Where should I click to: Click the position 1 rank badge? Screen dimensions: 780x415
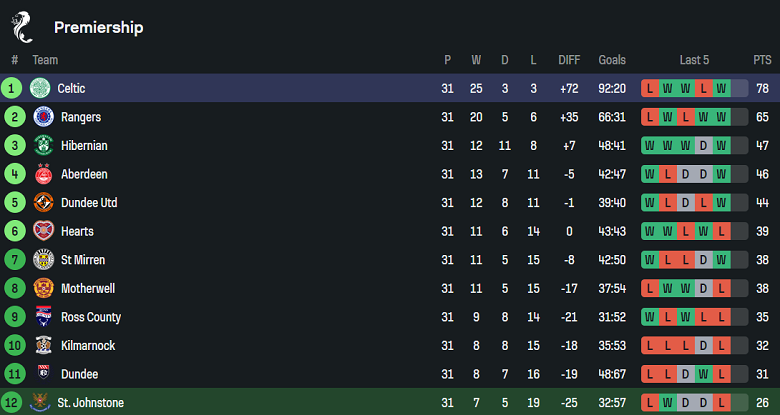(12, 88)
